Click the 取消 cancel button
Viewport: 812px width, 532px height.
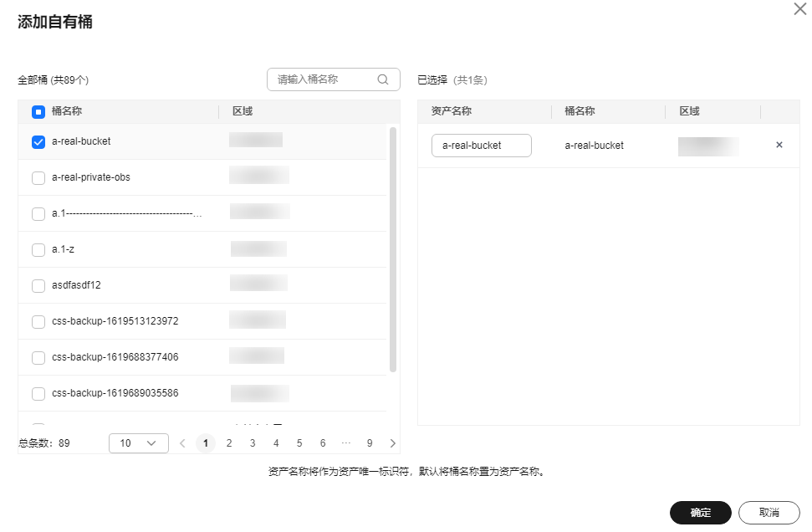(769, 513)
